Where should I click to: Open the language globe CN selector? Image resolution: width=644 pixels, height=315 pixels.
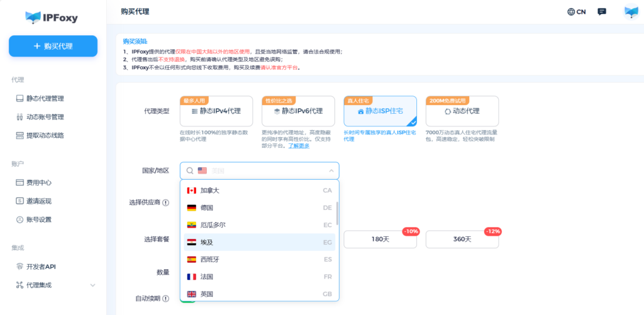(x=576, y=11)
